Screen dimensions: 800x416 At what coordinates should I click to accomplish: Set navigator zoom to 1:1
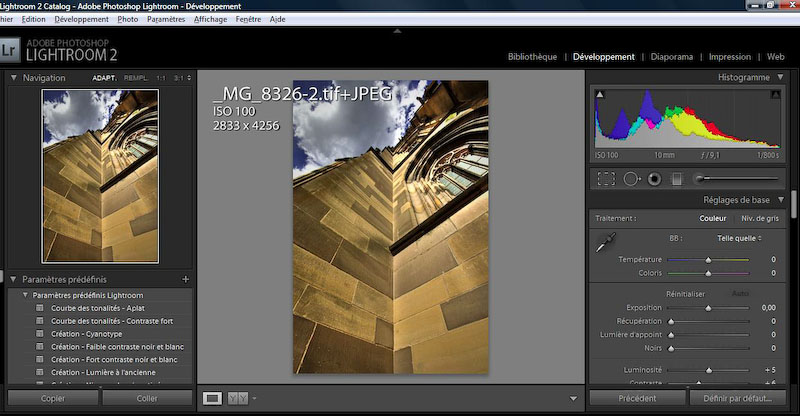[x=161, y=78]
